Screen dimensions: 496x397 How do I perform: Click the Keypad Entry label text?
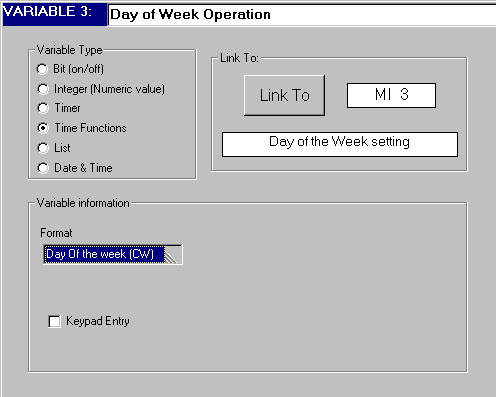98,321
